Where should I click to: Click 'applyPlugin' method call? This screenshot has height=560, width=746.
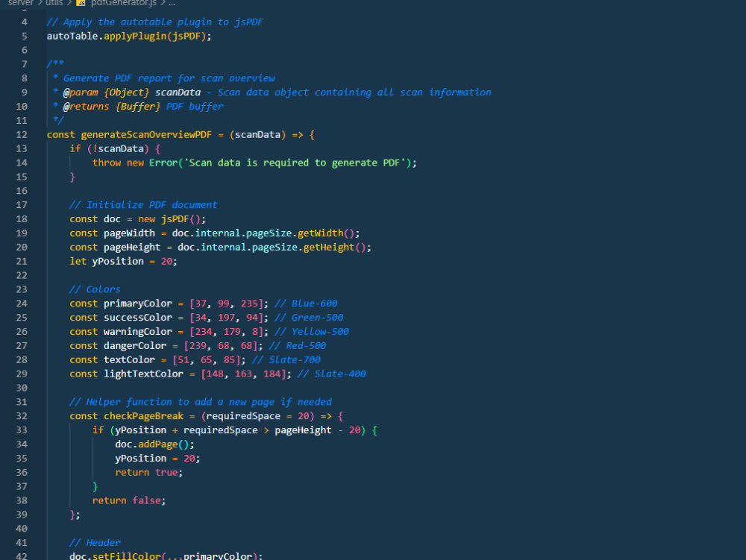click(135, 36)
